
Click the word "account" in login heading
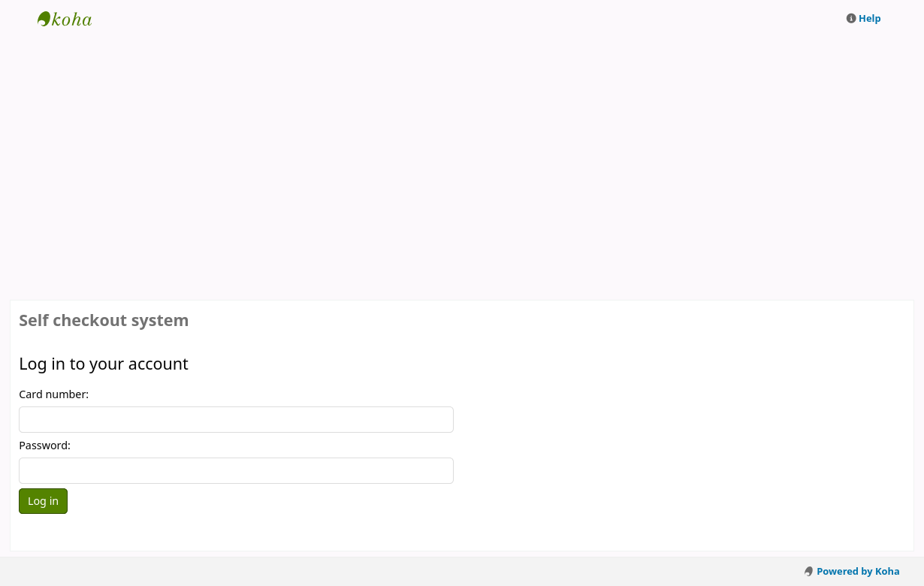(158, 364)
